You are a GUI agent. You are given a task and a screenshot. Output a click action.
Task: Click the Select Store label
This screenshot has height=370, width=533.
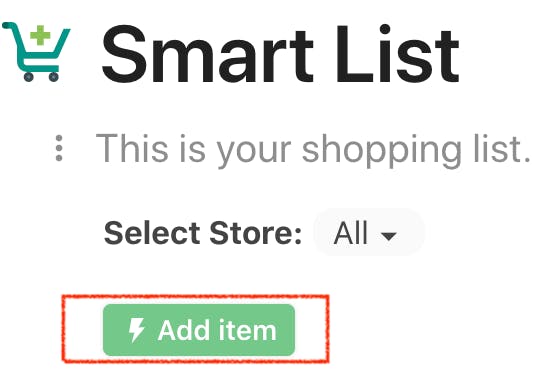point(203,233)
